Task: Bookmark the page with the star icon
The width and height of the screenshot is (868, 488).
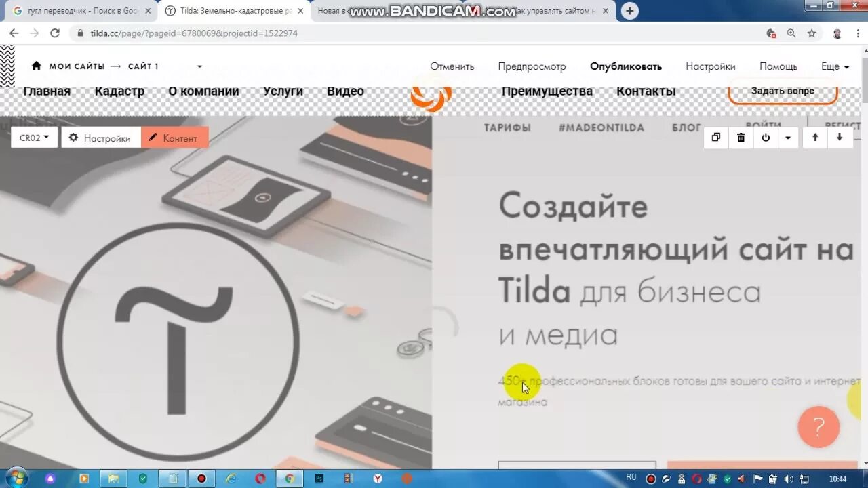Action: (x=812, y=33)
